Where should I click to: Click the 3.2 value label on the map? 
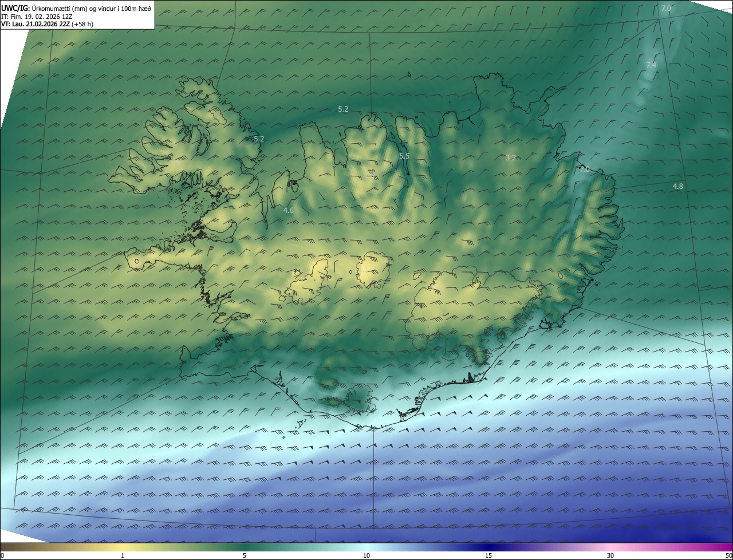coord(511,157)
